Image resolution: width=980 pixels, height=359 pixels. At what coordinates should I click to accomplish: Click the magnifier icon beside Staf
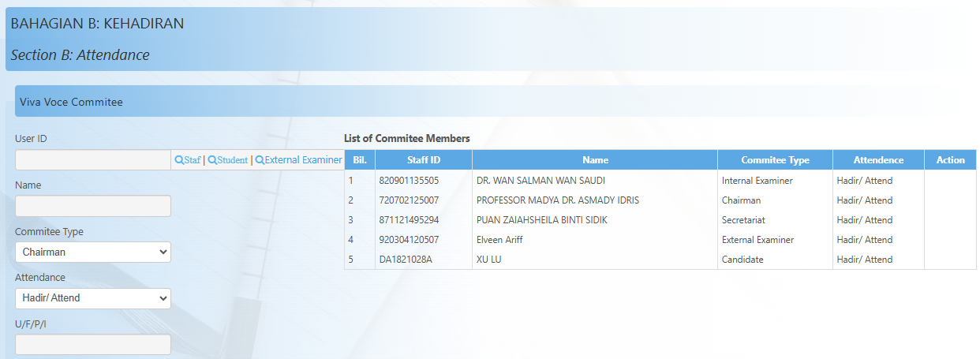point(179,160)
